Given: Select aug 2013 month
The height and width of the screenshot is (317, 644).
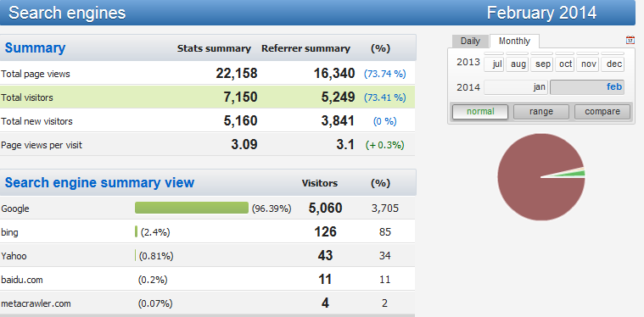Looking at the screenshot, I should (517, 64).
